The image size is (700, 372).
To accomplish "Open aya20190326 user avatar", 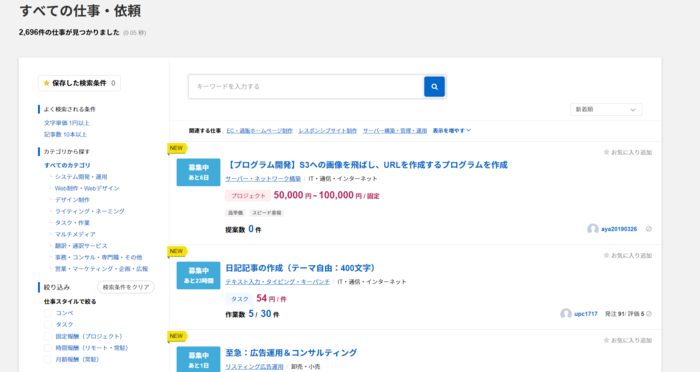I will pos(593,229).
